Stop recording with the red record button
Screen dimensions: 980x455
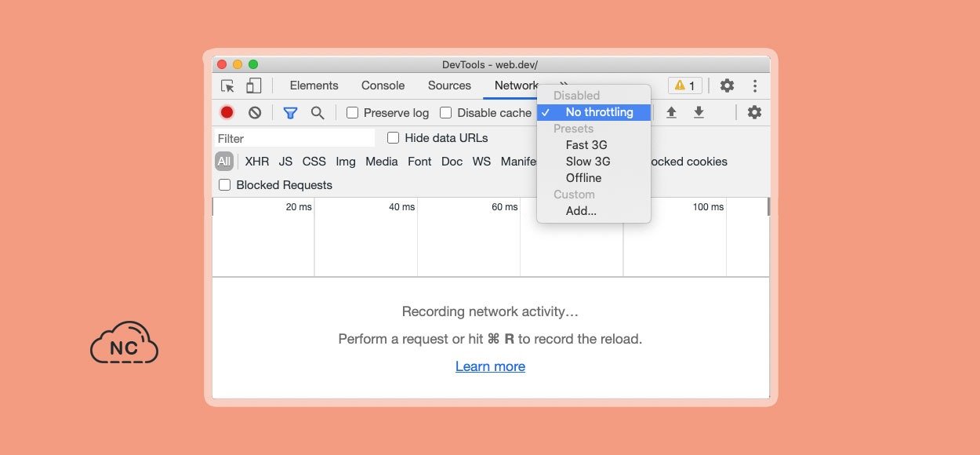pos(227,112)
